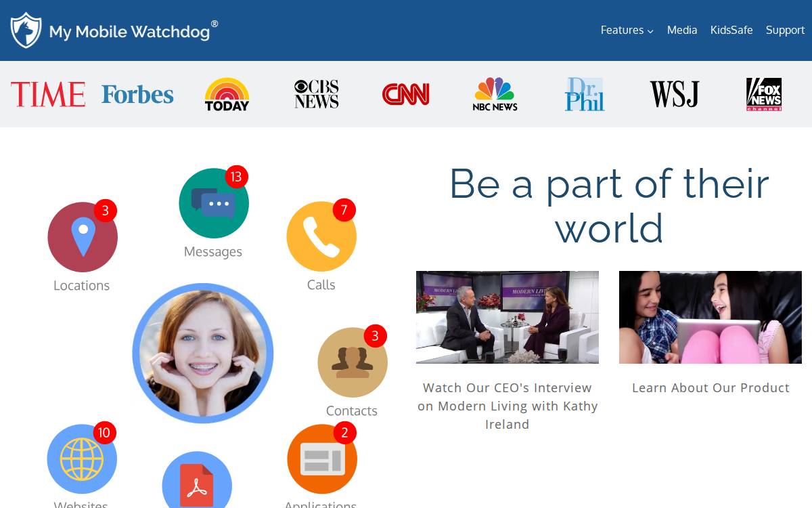Click the TIME magazine logo
Screen dimensions: 812x508
(48, 94)
